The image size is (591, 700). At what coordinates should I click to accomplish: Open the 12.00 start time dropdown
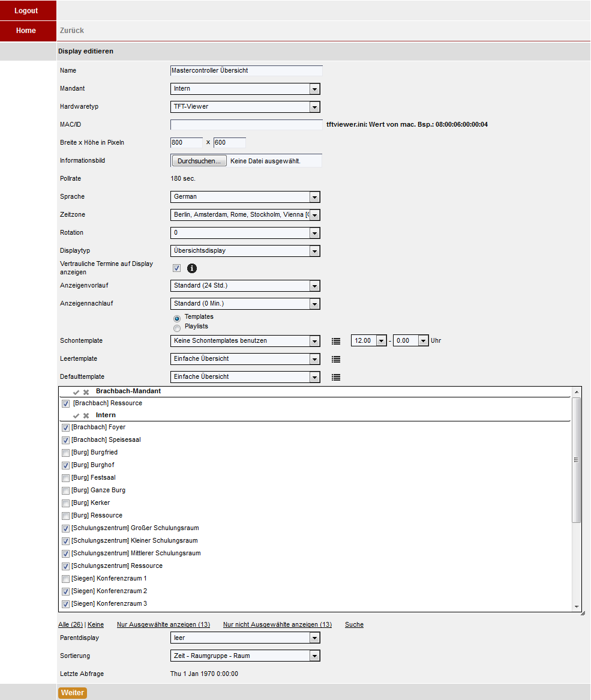point(369,340)
